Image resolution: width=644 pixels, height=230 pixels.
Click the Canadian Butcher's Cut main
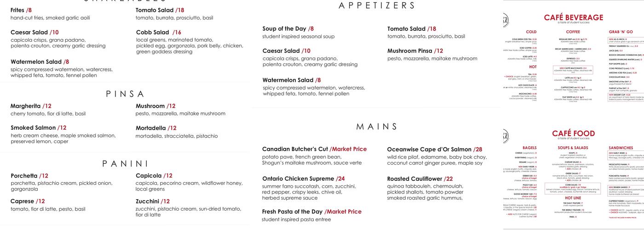[314, 149]
